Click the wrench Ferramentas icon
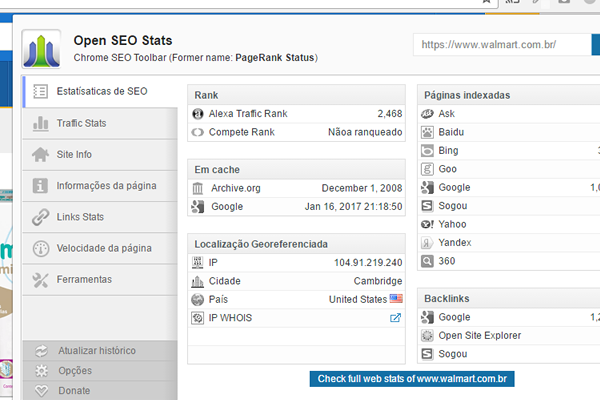Image resolution: width=600 pixels, height=400 pixels. coord(40,280)
